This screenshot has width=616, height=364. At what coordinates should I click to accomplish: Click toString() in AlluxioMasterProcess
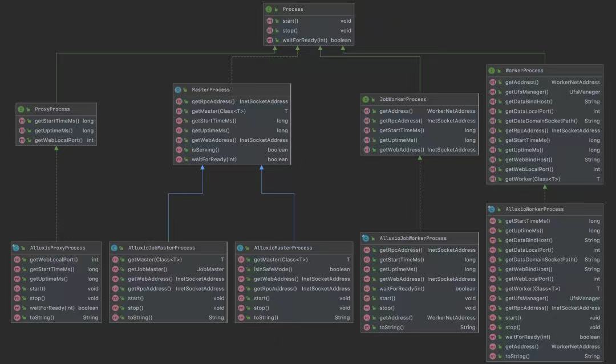click(266, 318)
